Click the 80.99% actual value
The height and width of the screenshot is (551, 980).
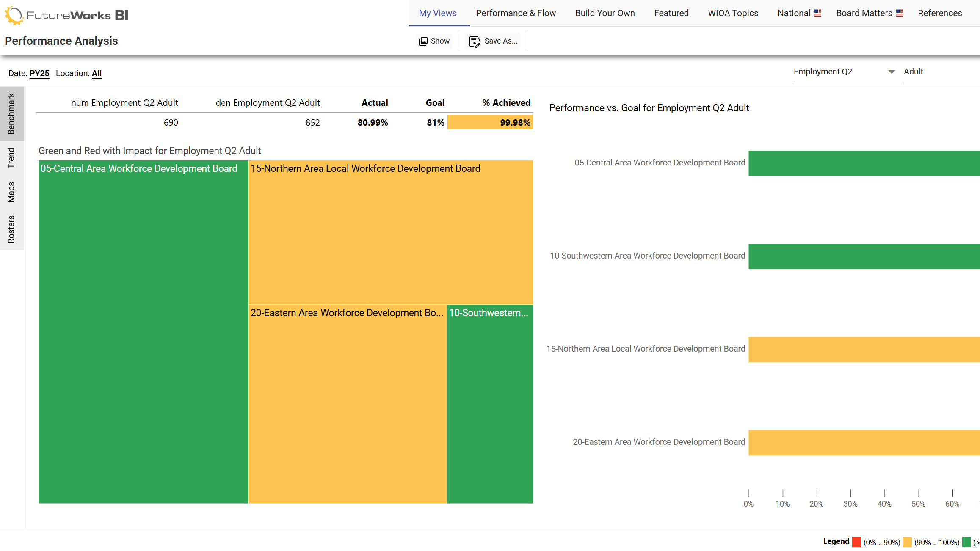[x=373, y=123]
